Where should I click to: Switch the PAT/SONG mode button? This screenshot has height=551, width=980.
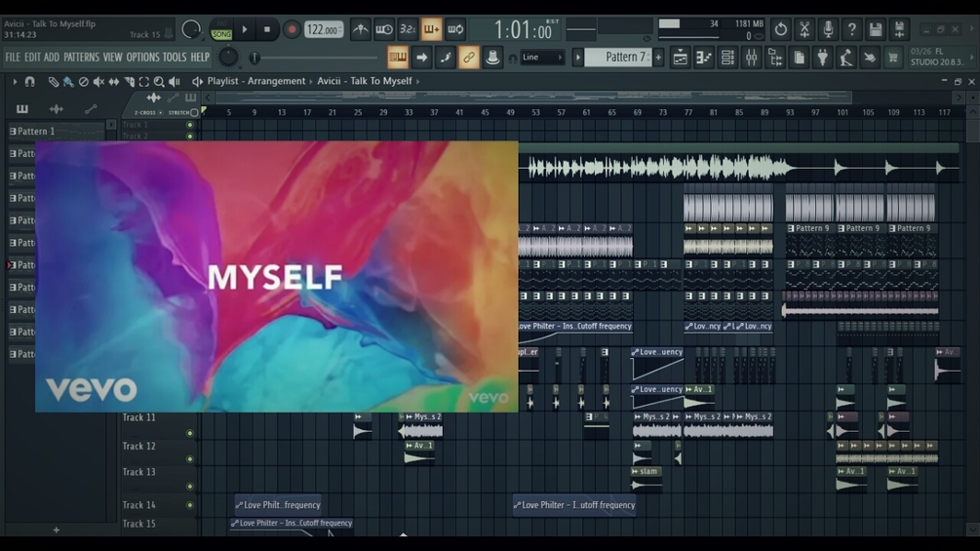[x=221, y=29]
